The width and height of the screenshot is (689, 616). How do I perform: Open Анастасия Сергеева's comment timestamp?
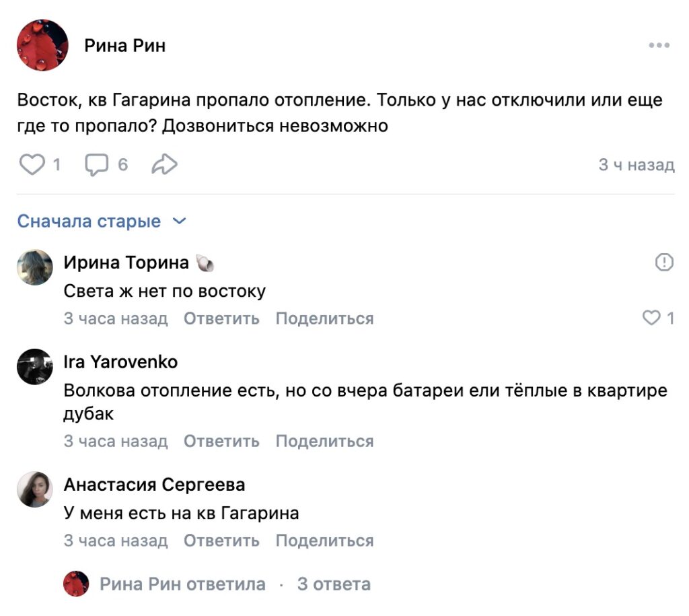(114, 540)
